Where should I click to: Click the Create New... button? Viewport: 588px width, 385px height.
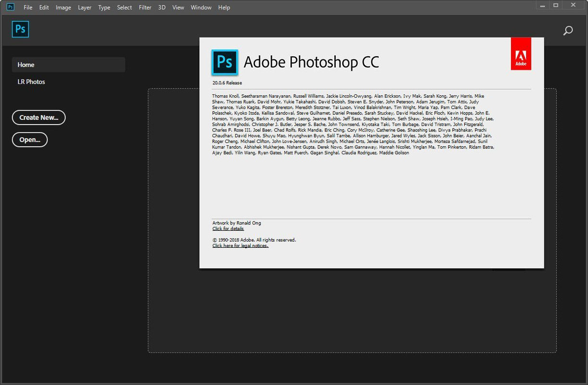coord(39,117)
